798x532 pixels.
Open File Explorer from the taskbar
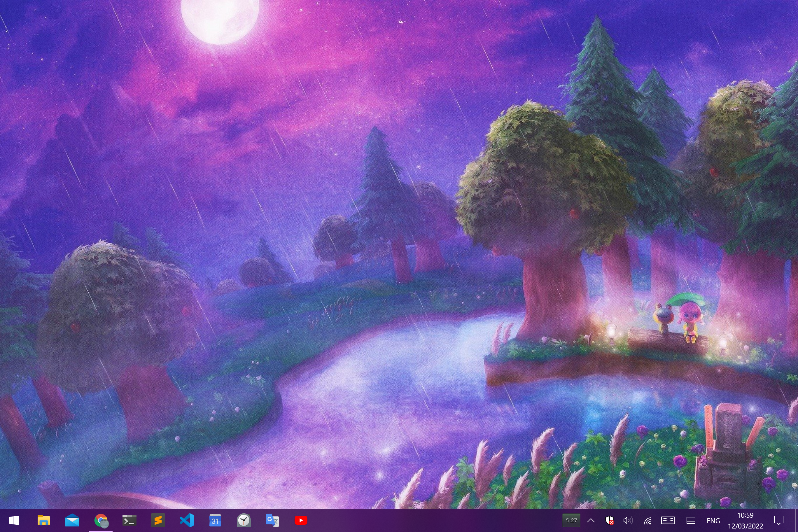point(44,520)
